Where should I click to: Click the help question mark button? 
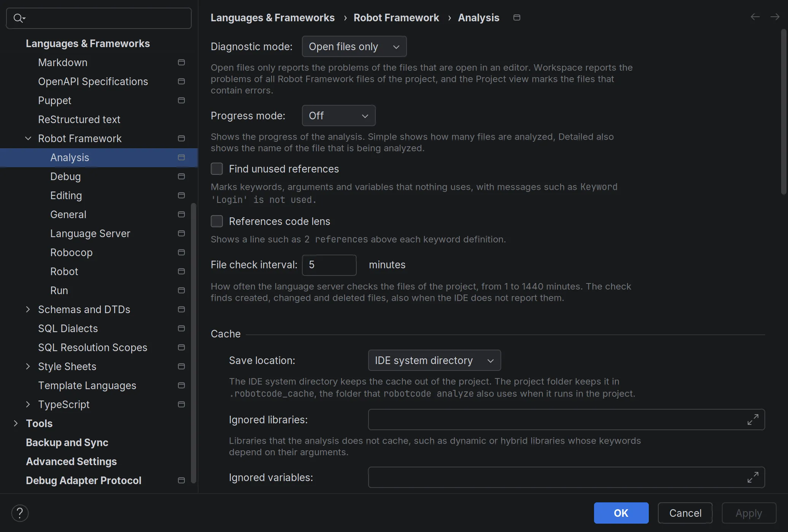point(20,513)
